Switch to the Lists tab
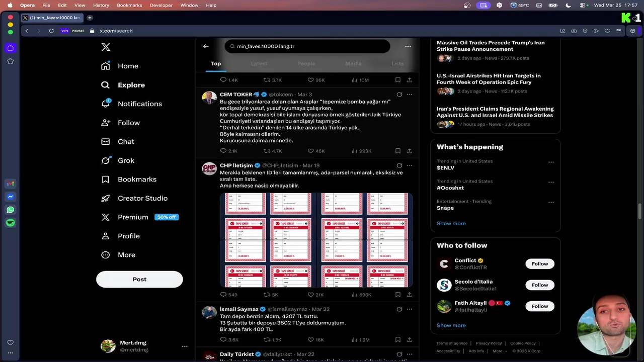Image resolution: width=644 pixels, height=362 pixels. point(397,63)
